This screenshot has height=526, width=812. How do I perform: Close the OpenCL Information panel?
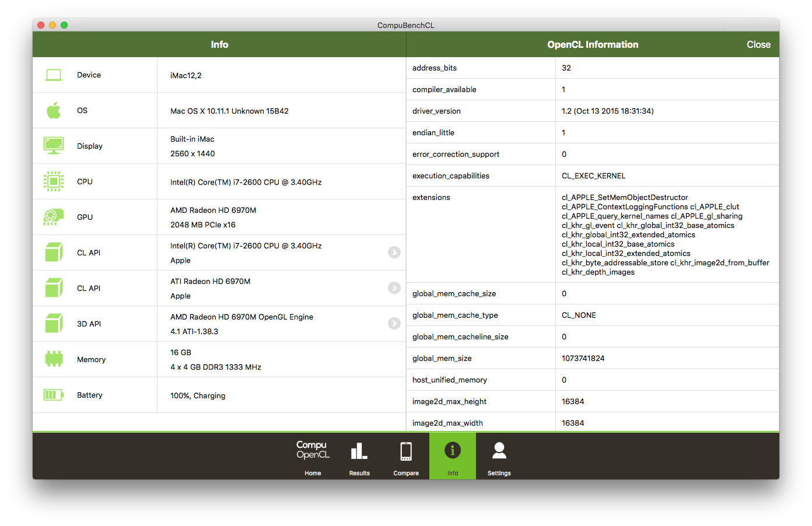pyautogui.click(x=758, y=44)
